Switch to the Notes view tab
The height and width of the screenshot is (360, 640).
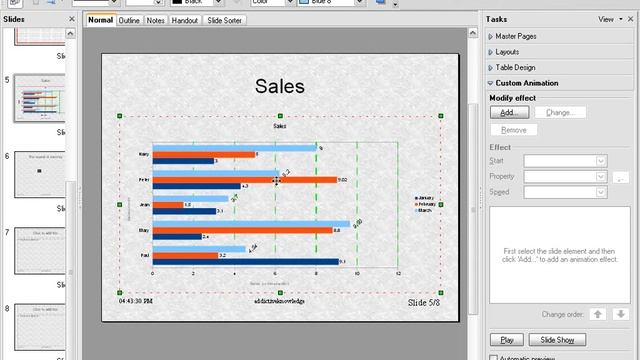pos(156,20)
